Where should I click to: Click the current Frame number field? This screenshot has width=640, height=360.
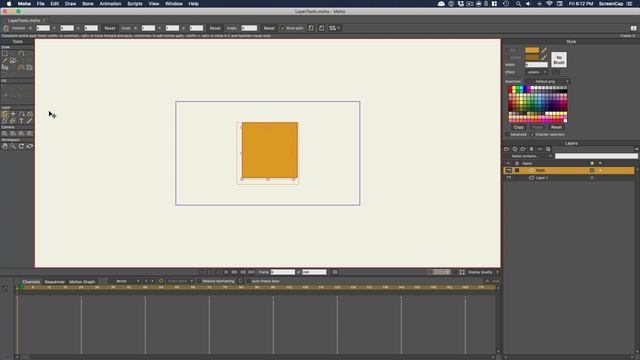click(x=283, y=272)
